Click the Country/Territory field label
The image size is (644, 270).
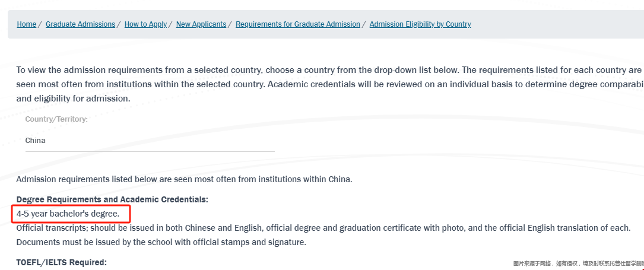pyautogui.click(x=56, y=119)
